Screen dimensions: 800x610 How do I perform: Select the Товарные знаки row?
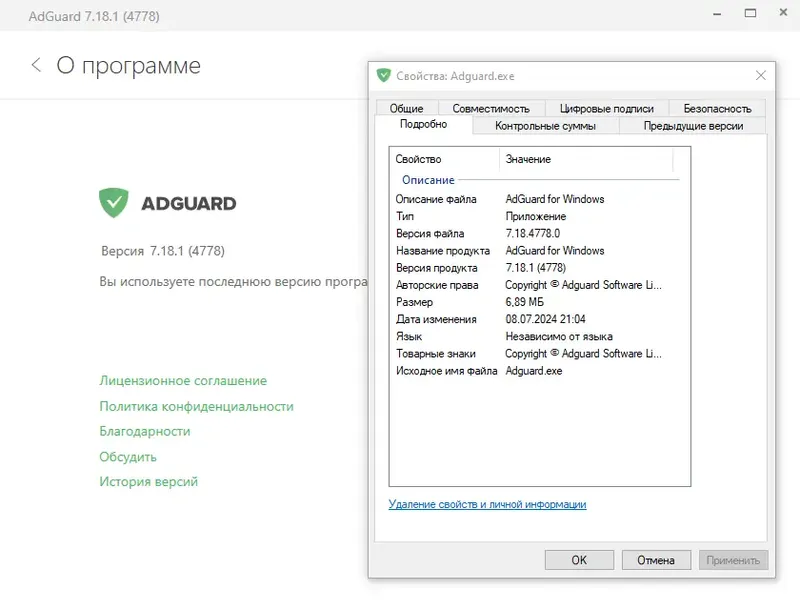coord(537,353)
